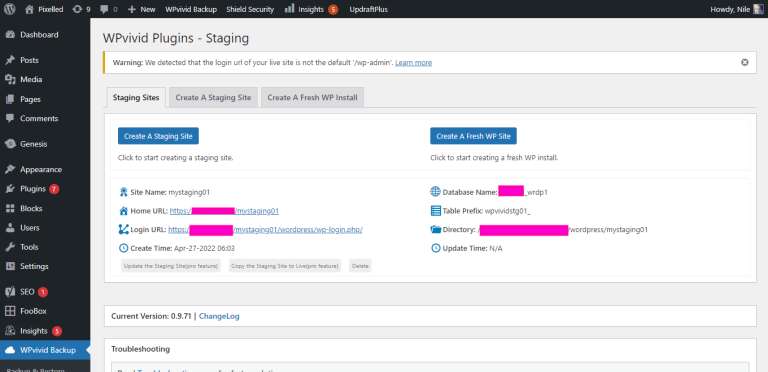The width and height of the screenshot is (768, 372).
Task: Click the WordPress logo in admin bar
Action: (9, 9)
